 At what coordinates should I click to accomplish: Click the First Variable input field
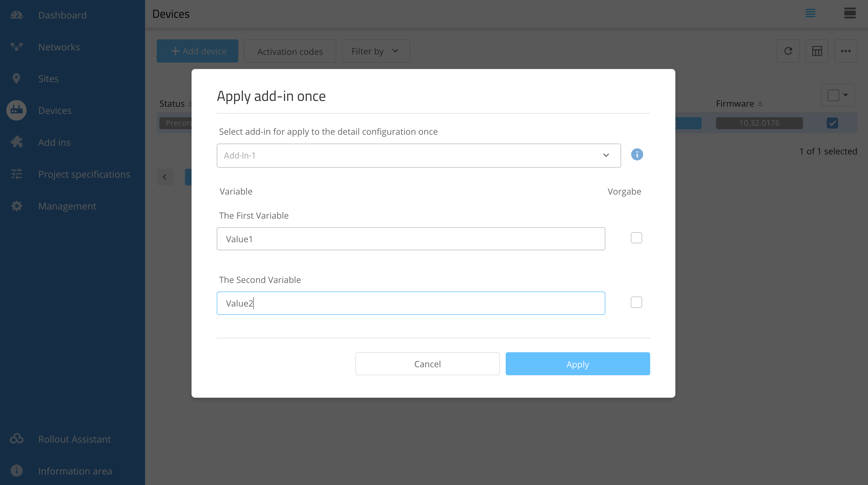[x=410, y=239]
